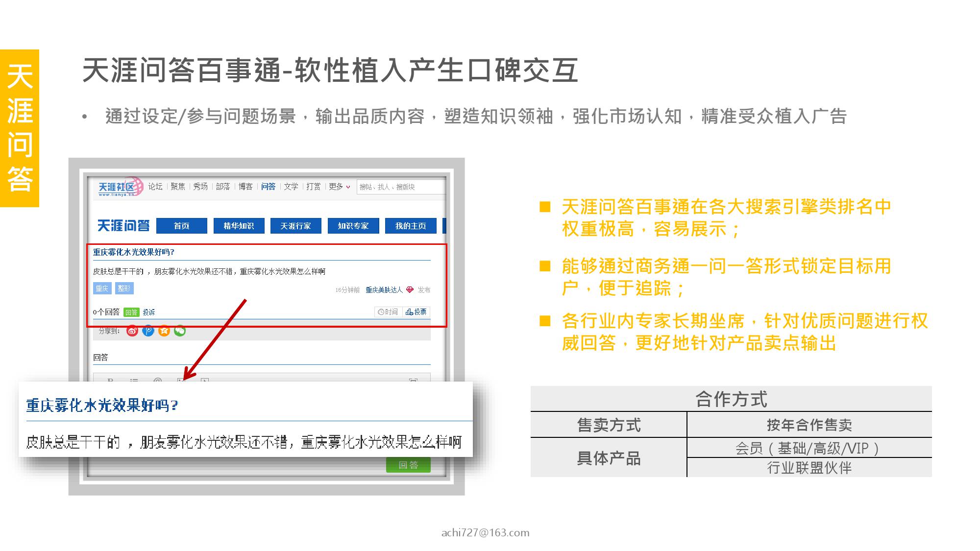Screen dimensions: 980x551
Task: Click the 16分钟前 timestamp
Action: click(x=347, y=290)
